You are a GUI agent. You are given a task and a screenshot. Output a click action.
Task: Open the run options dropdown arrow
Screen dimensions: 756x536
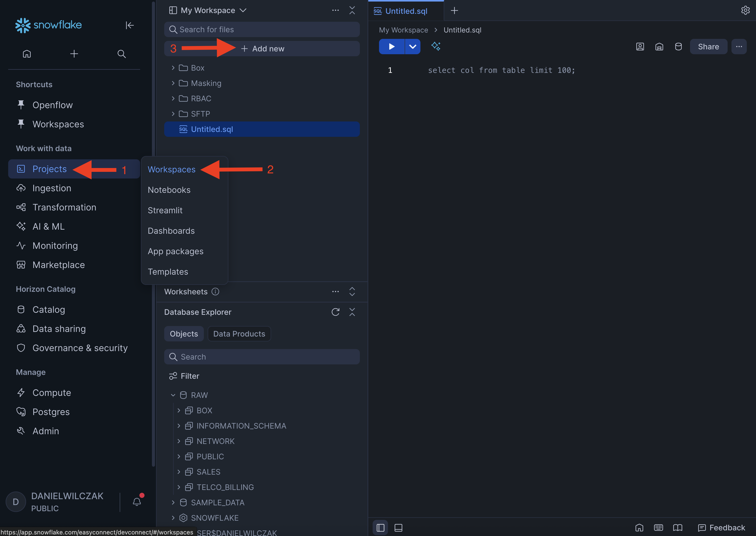(x=413, y=47)
